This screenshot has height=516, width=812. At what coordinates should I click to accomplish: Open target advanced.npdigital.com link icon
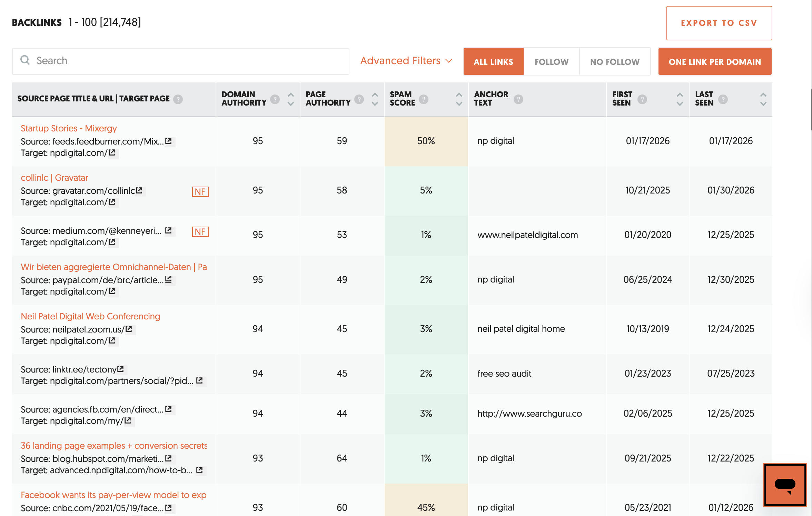pyautogui.click(x=199, y=470)
